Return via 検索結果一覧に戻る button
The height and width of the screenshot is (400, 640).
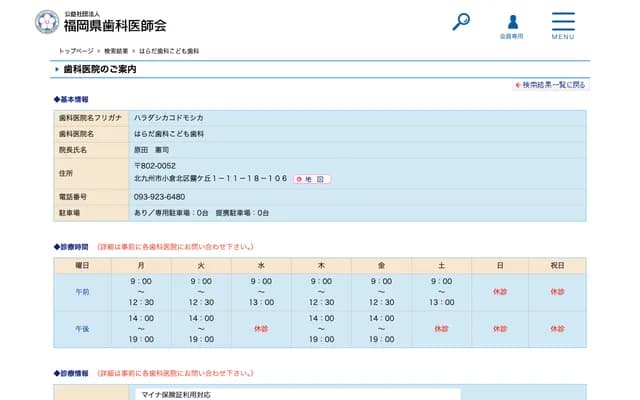[x=550, y=85]
